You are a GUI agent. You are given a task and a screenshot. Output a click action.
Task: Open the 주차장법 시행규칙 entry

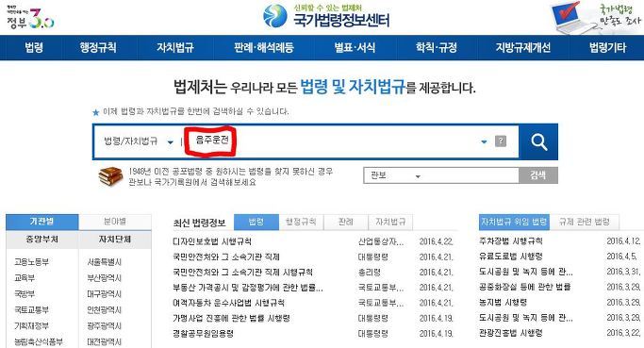coord(510,241)
